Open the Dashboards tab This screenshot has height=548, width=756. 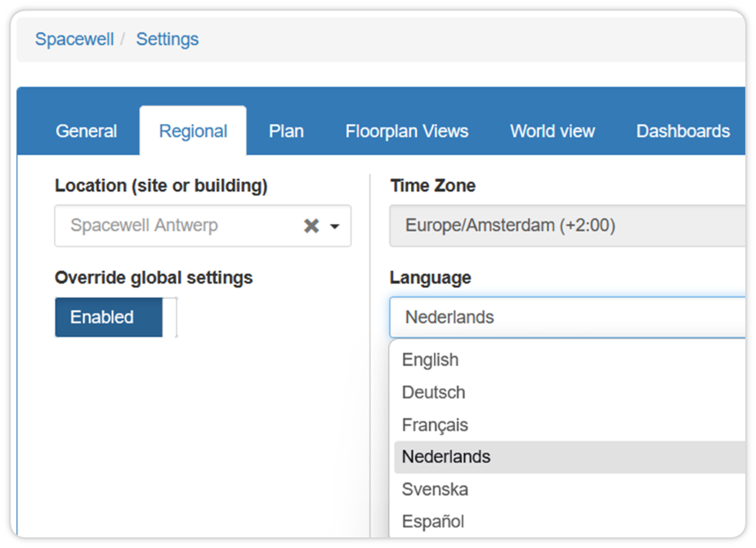(x=682, y=131)
